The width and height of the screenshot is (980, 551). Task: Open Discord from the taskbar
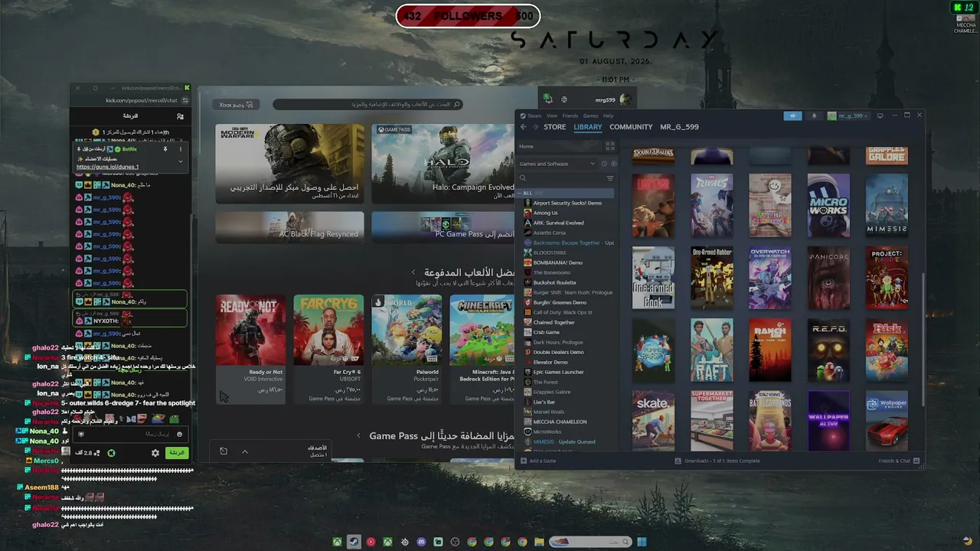pyautogui.click(x=421, y=542)
